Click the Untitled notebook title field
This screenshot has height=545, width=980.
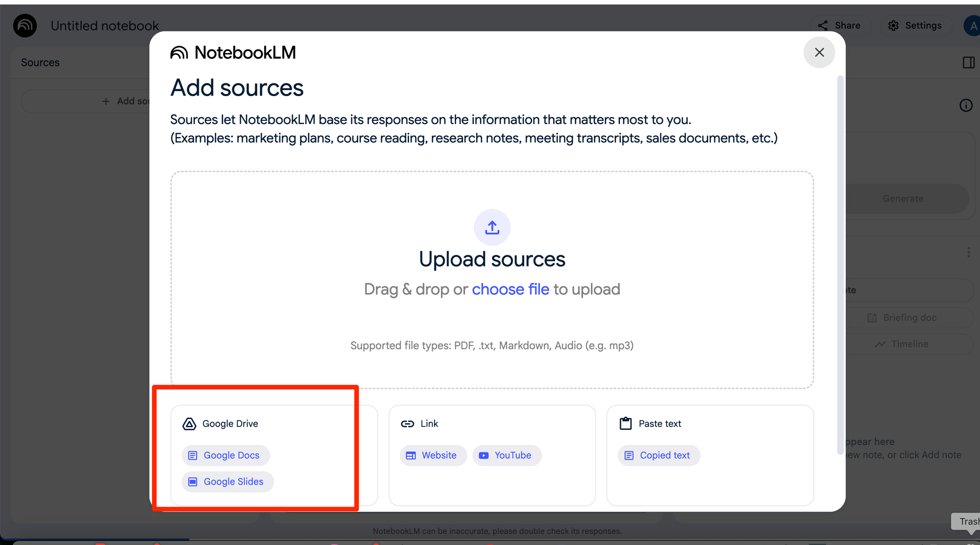point(104,25)
